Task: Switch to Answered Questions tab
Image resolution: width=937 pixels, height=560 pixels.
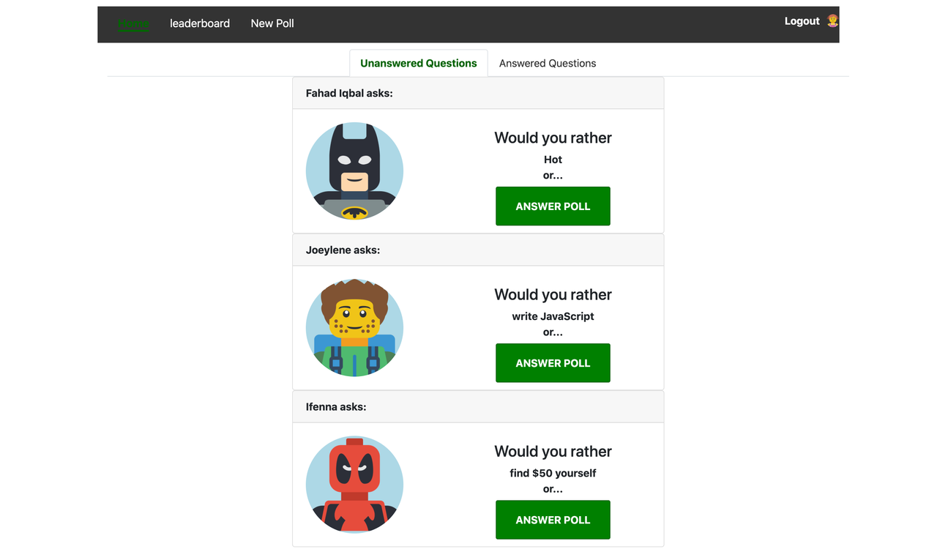Action: pos(548,63)
